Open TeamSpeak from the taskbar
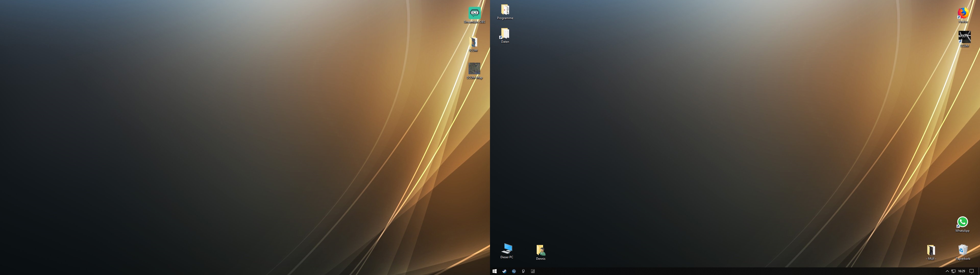The image size is (980, 275). coord(513,271)
